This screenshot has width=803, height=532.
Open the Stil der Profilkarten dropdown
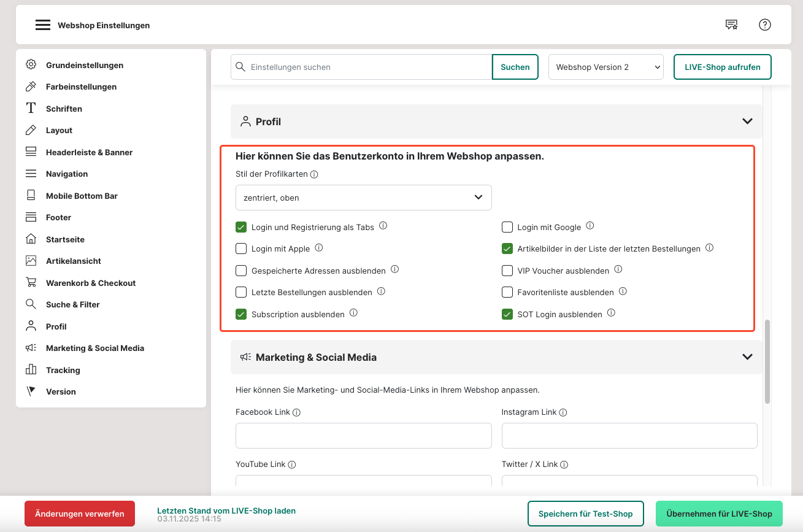pyautogui.click(x=363, y=198)
